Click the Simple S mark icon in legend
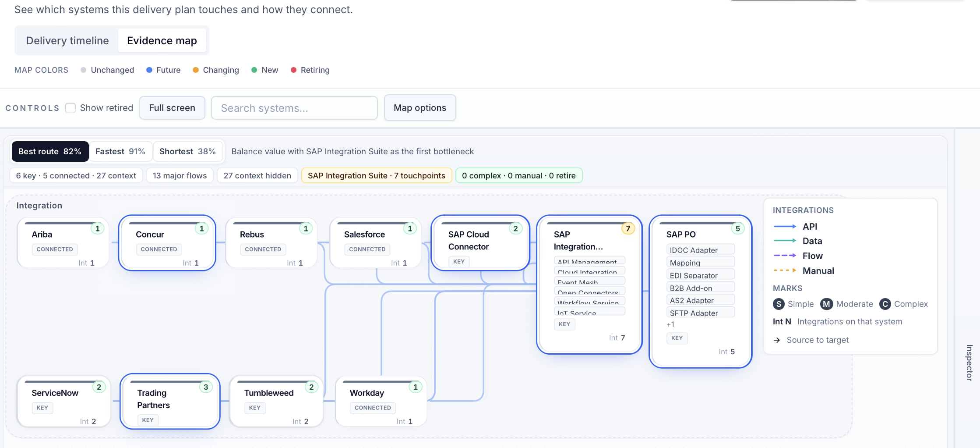Viewport: 980px width, 448px height. [779, 304]
